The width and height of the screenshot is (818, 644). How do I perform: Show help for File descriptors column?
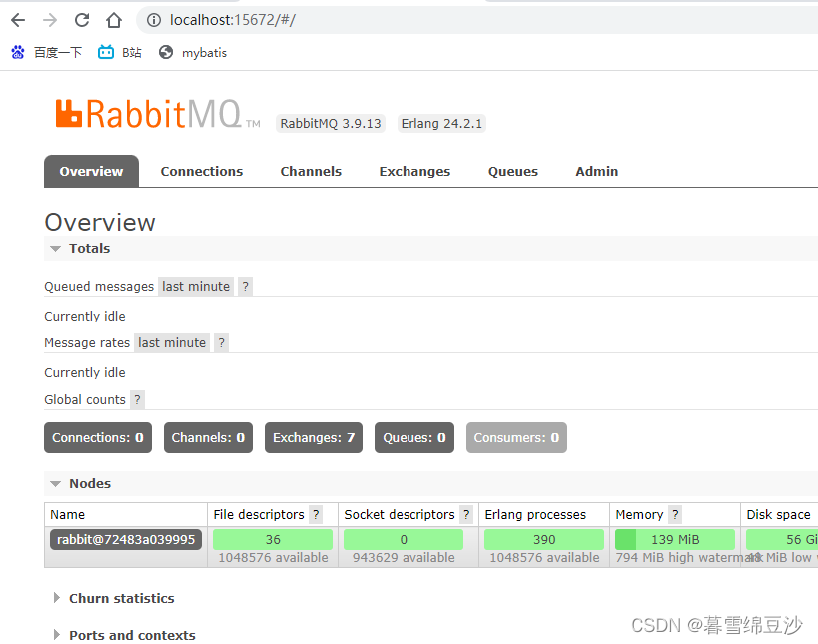click(x=316, y=514)
